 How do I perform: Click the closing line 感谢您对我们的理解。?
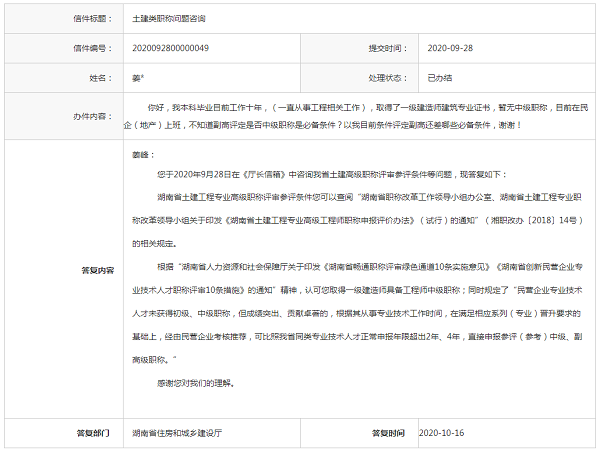click(x=196, y=383)
